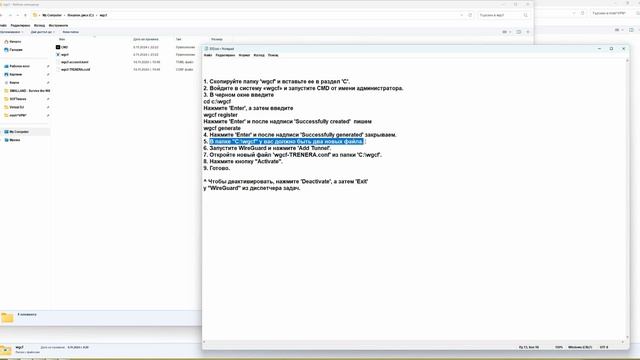The image size is (640, 360).
Task: Click step 8 'Activate' line in Notepad
Action: coord(243,162)
